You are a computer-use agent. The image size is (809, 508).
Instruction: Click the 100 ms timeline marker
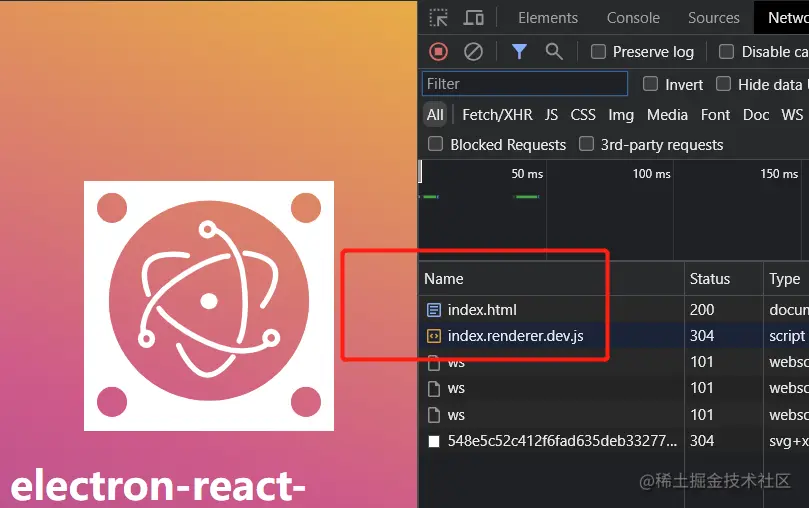point(652,174)
